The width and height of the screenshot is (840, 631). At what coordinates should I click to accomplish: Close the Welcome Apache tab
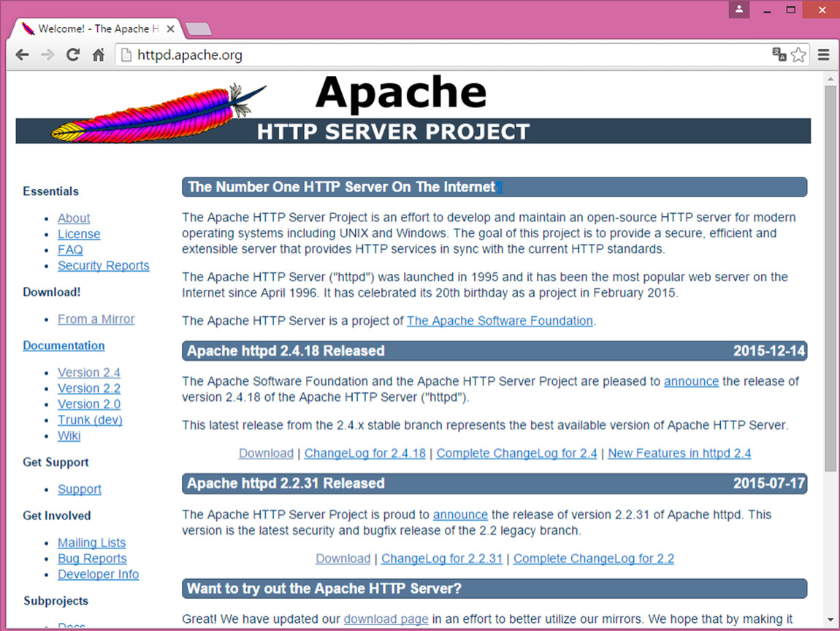(171, 29)
